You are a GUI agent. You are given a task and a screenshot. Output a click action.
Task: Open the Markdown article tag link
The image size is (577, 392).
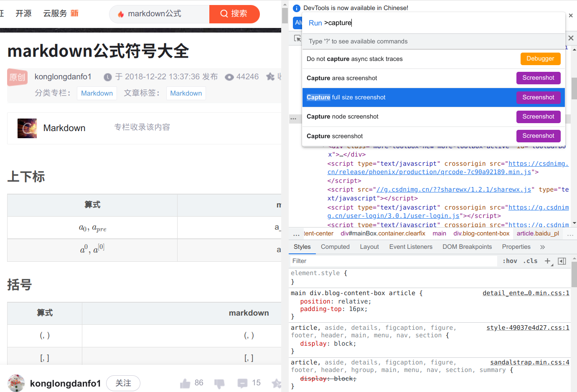click(186, 93)
